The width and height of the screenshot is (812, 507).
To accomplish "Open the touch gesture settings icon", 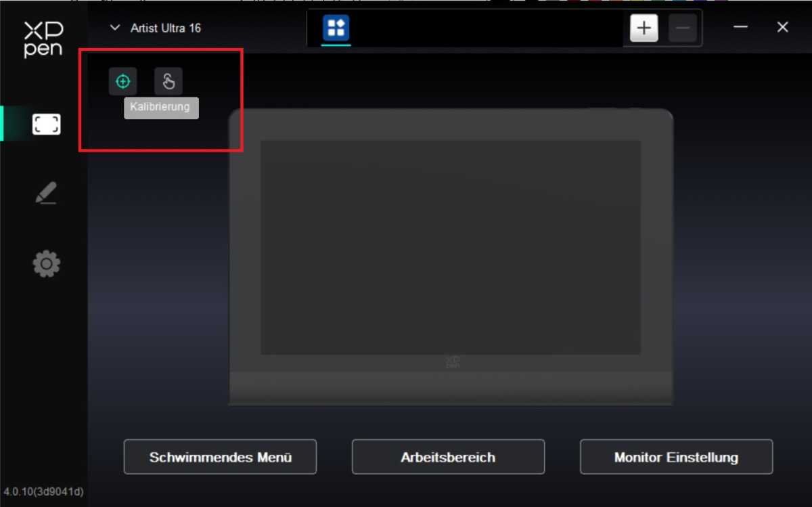I will click(x=168, y=82).
